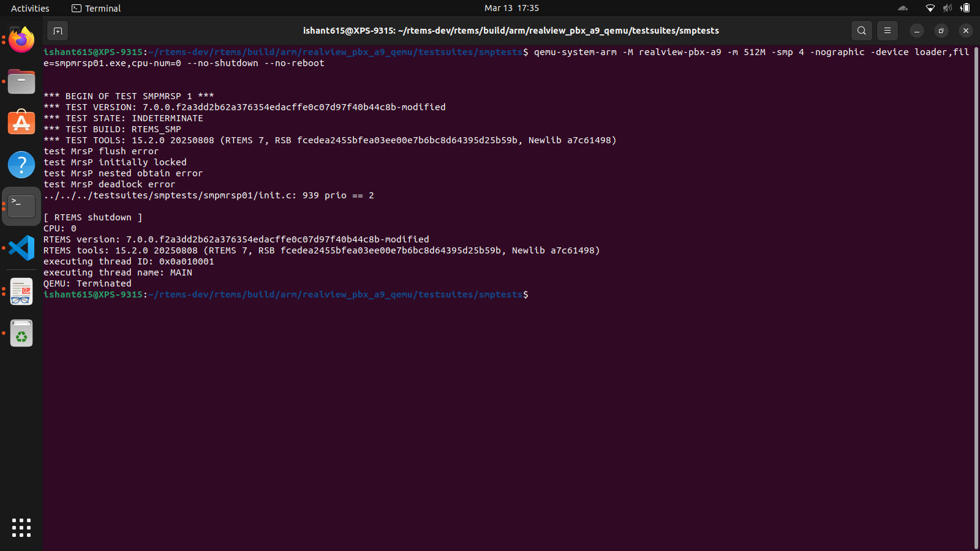Click the Activities button
The height and width of the screenshot is (551, 980).
(x=30, y=9)
